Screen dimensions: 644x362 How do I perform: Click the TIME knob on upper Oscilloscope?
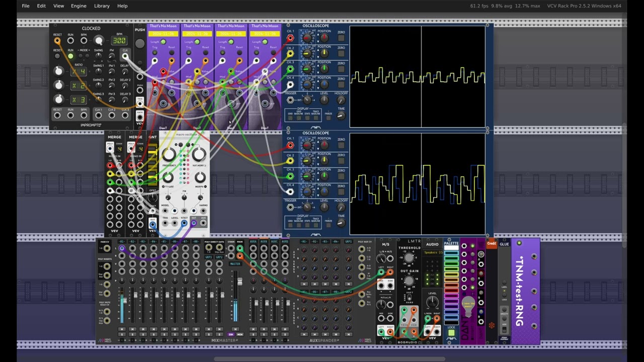click(341, 116)
